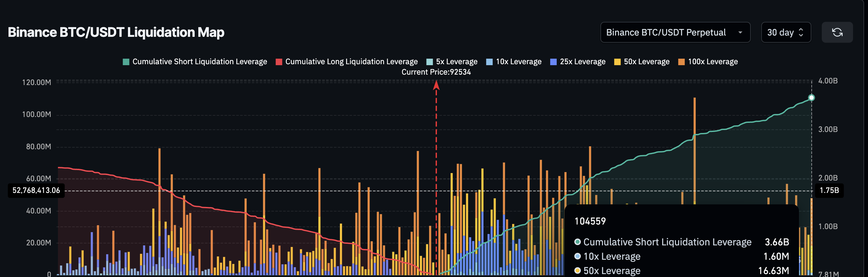
Task: Toggle Cumulative Long Liquidation Leverage legend
Action: click(346, 62)
